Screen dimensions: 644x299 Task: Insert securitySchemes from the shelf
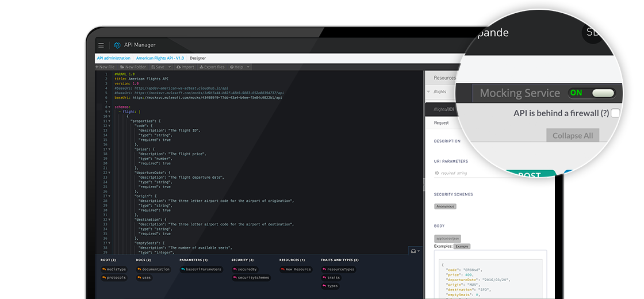[x=251, y=278]
